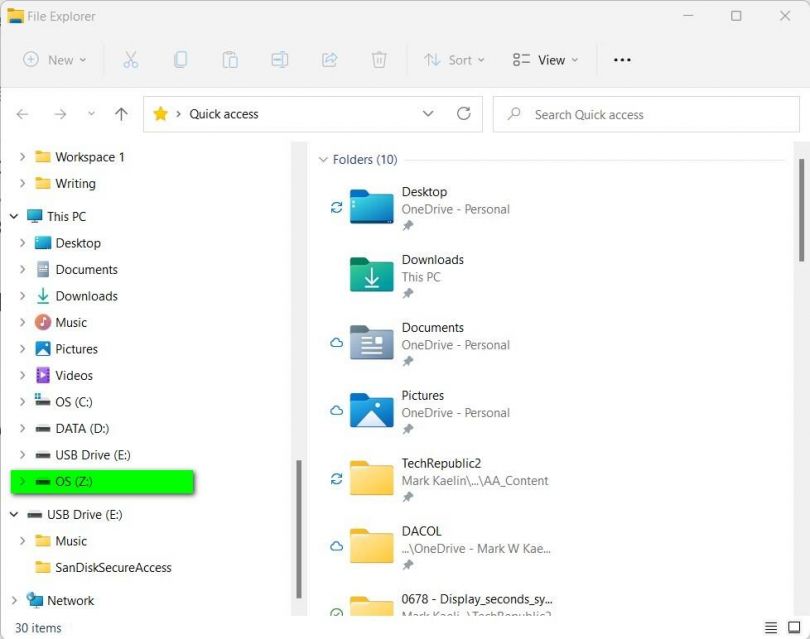Screen dimensions: 810x639
Task: Click the Refresh icon beside the address bar
Action: coord(464,114)
